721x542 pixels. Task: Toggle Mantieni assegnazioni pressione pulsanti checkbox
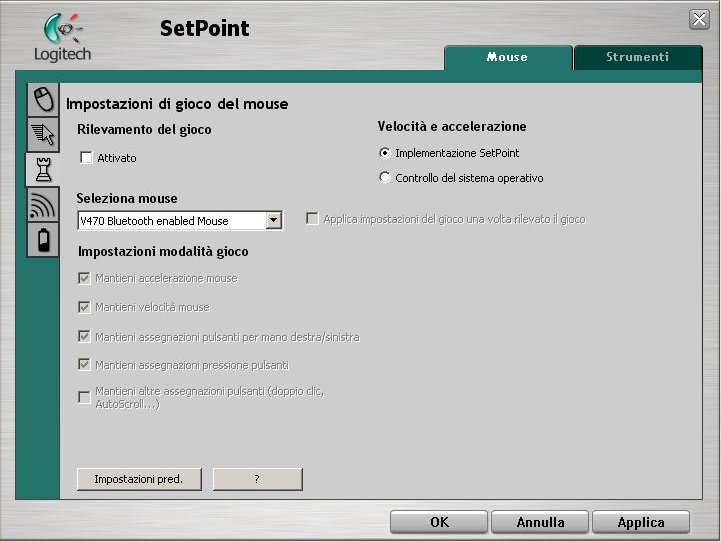tap(84, 365)
